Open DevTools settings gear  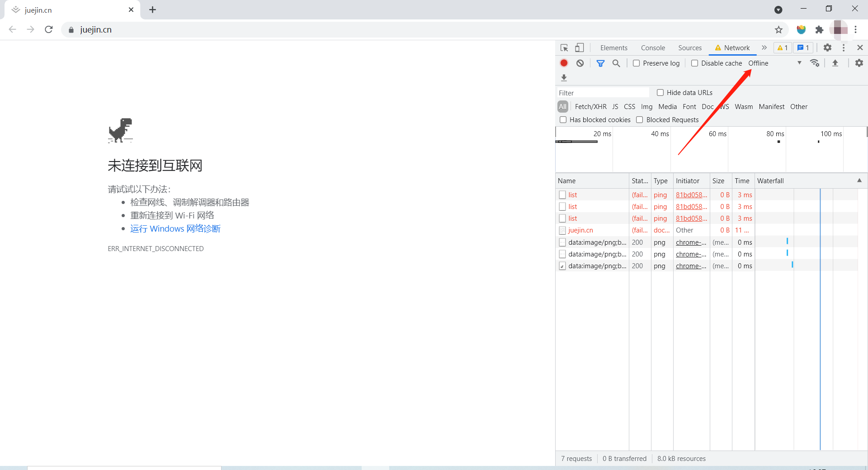click(827, 47)
